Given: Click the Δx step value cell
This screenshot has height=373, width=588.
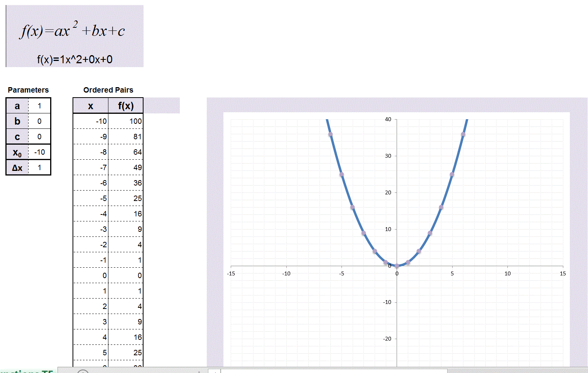Looking at the screenshot, I should [39, 167].
